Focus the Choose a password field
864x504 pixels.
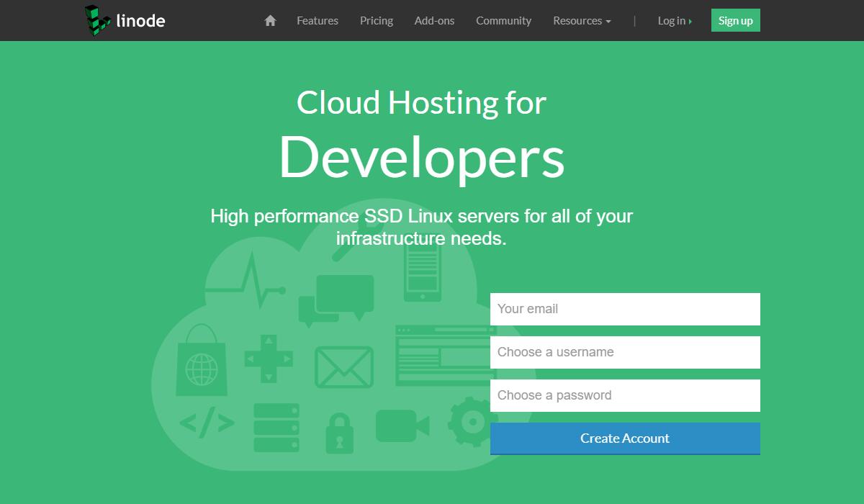(x=625, y=395)
